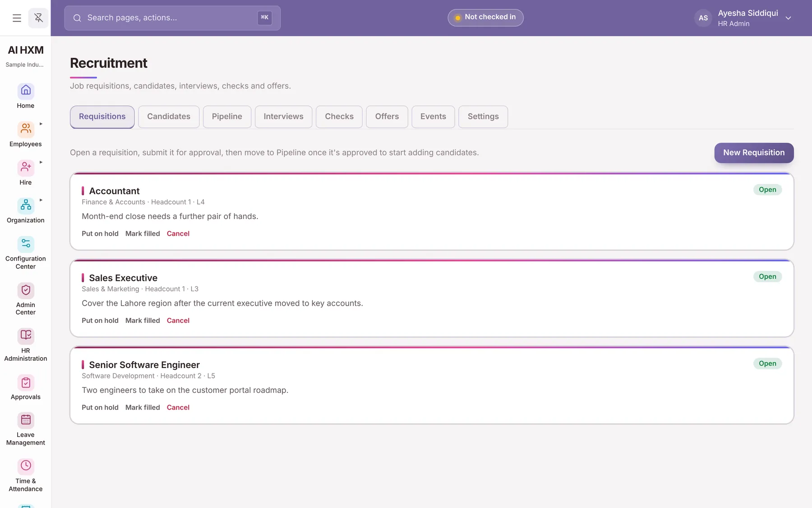Open the Approvals clipboard icon
812x508 pixels.
tap(26, 382)
